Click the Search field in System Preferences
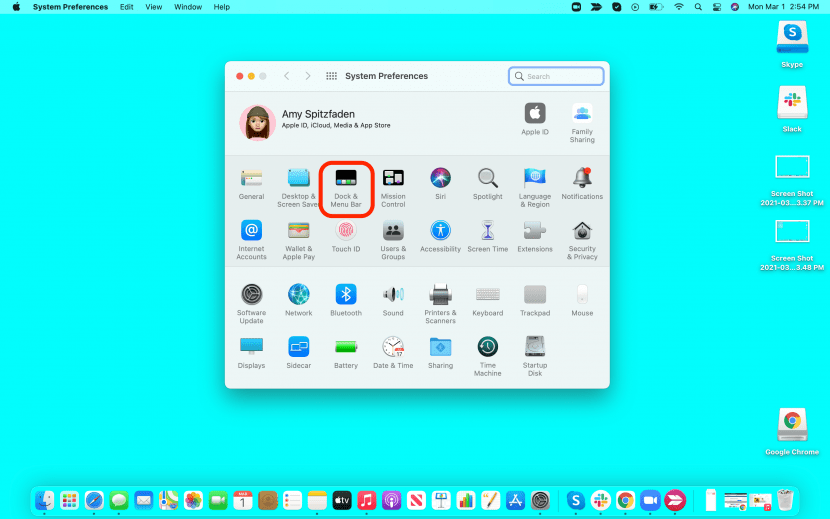The height and width of the screenshot is (519, 830). click(x=556, y=76)
